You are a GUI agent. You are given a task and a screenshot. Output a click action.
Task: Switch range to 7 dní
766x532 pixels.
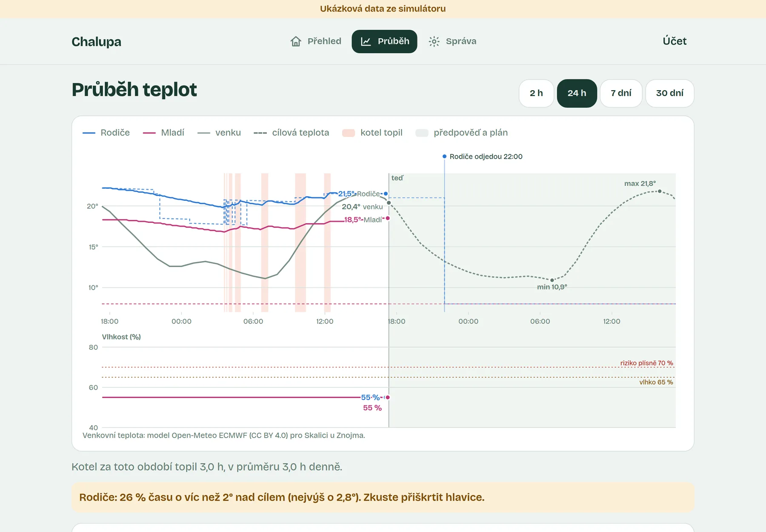[x=621, y=93]
